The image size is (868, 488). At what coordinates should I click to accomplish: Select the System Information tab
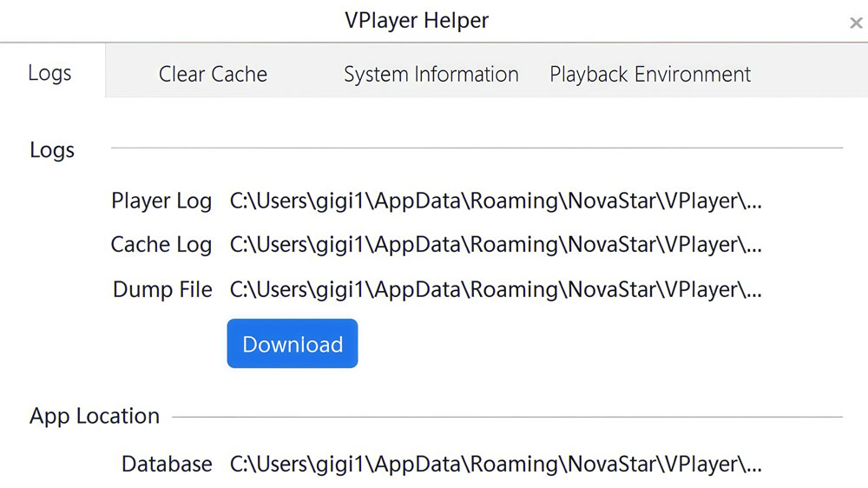(x=431, y=75)
